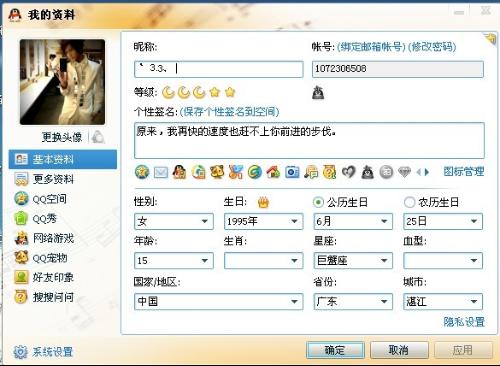Click the profile avatar photo
The image size is (500, 366).
[x=62, y=82]
